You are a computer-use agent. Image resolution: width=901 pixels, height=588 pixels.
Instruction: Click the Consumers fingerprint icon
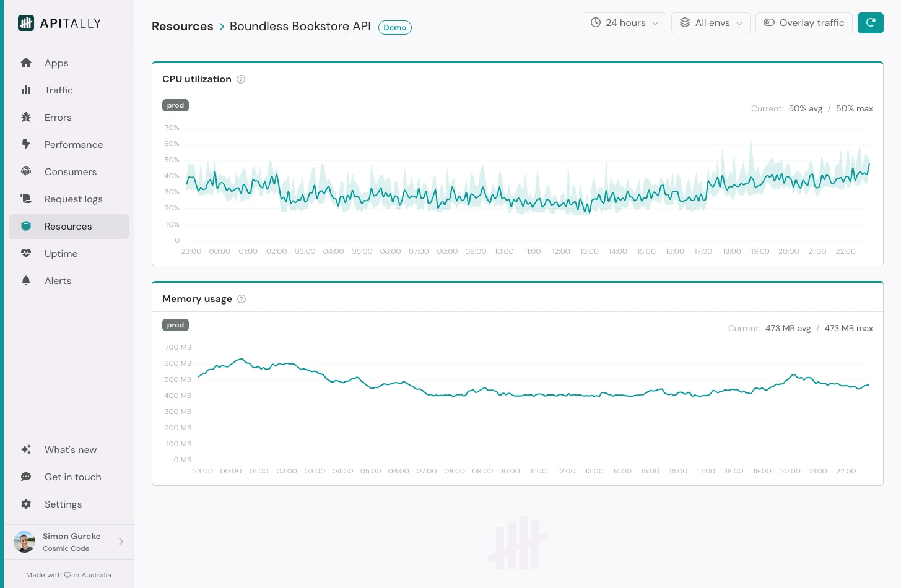point(26,171)
